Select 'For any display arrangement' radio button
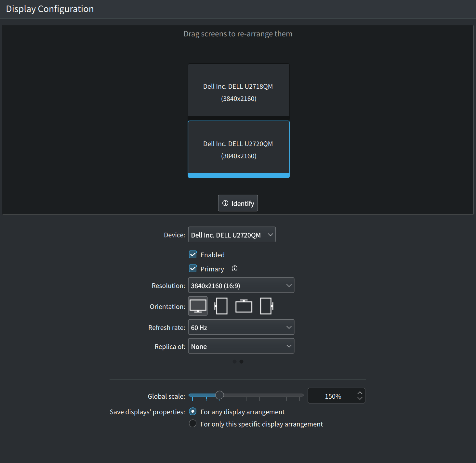 pos(193,412)
